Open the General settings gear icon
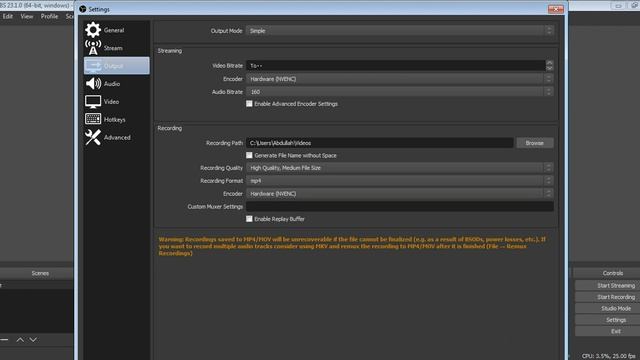 point(93,30)
